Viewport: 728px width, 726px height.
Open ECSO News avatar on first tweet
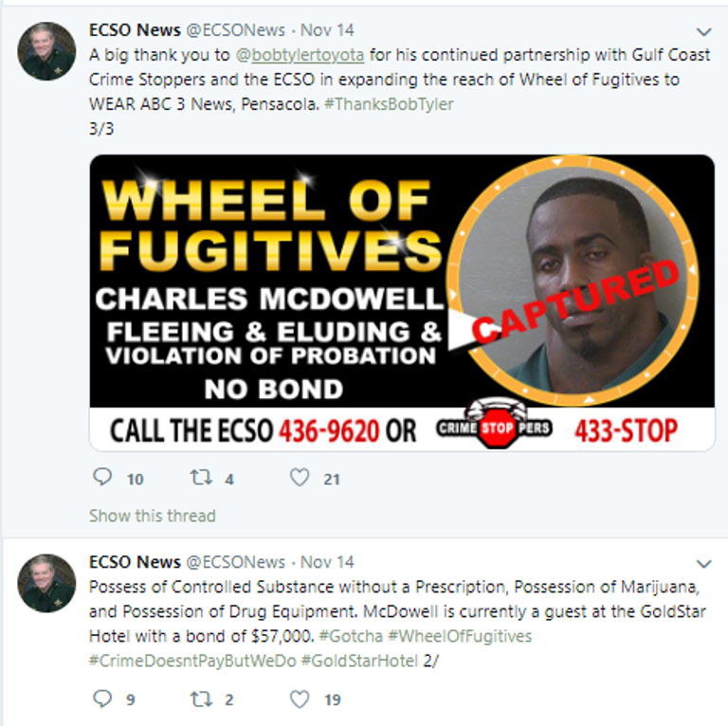pos(46,51)
